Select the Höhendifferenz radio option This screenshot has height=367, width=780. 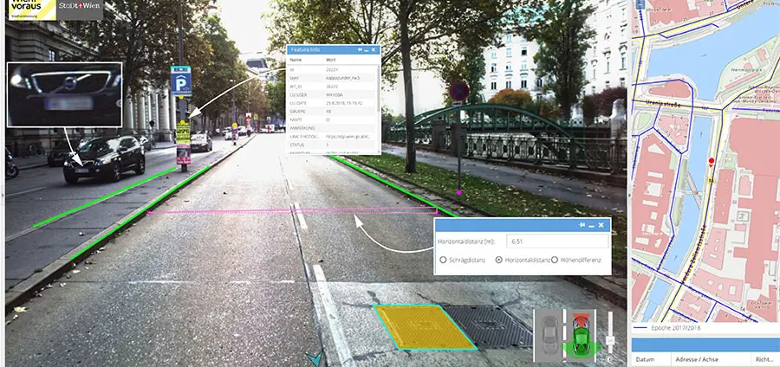(x=554, y=260)
